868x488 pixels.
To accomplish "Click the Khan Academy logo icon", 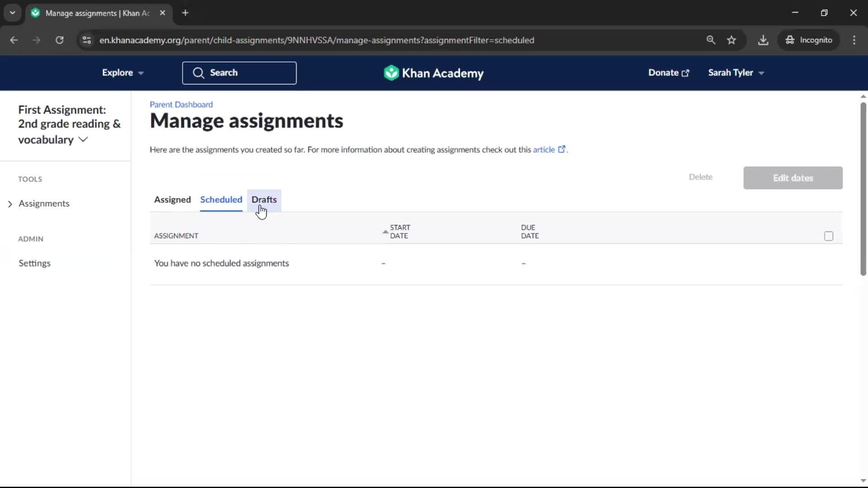I will [x=391, y=73].
